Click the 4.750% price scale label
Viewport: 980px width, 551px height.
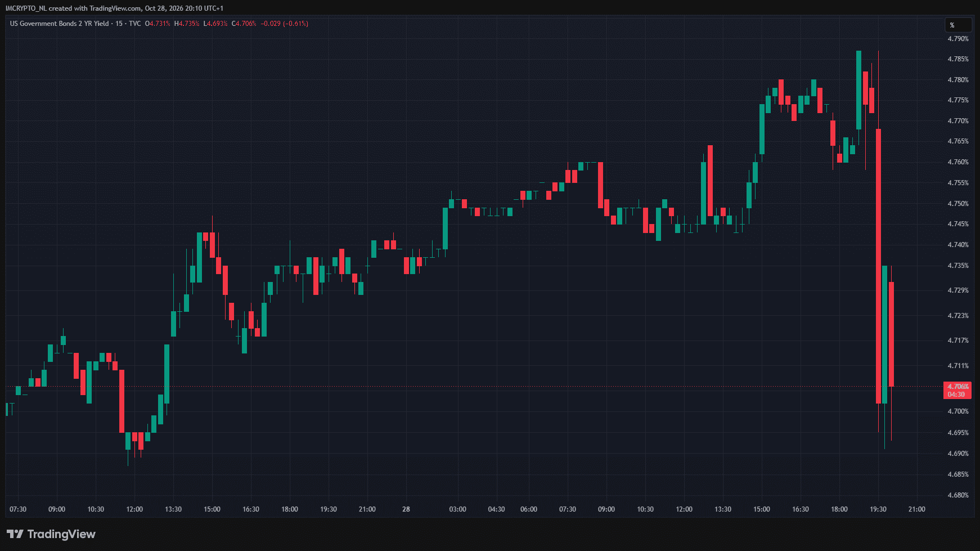pyautogui.click(x=958, y=204)
